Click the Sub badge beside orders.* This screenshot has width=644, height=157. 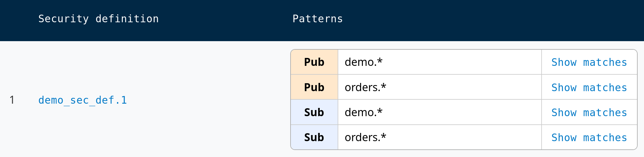click(x=314, y=137)
